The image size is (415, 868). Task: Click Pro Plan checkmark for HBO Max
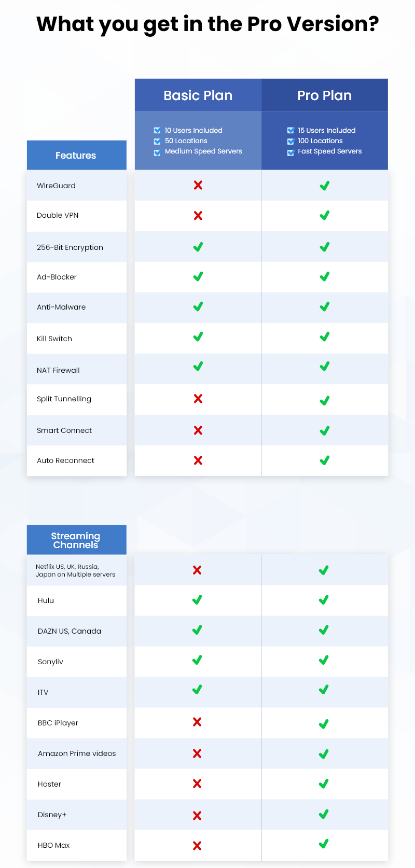pos(324,844)
